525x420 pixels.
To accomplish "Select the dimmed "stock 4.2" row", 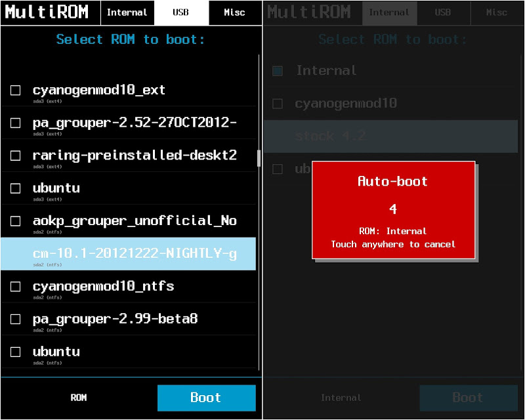I will point(390,136).
